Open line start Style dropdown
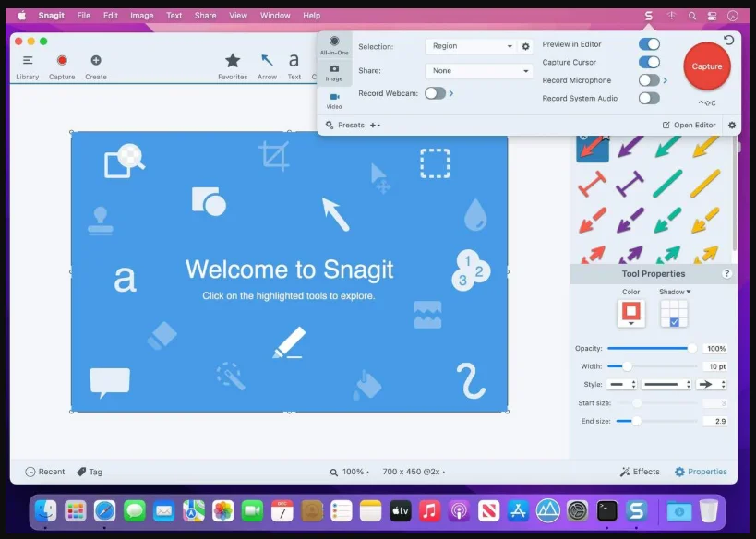Image resolution: width=756 pixels, height=539 pixels. pos(621,384)
